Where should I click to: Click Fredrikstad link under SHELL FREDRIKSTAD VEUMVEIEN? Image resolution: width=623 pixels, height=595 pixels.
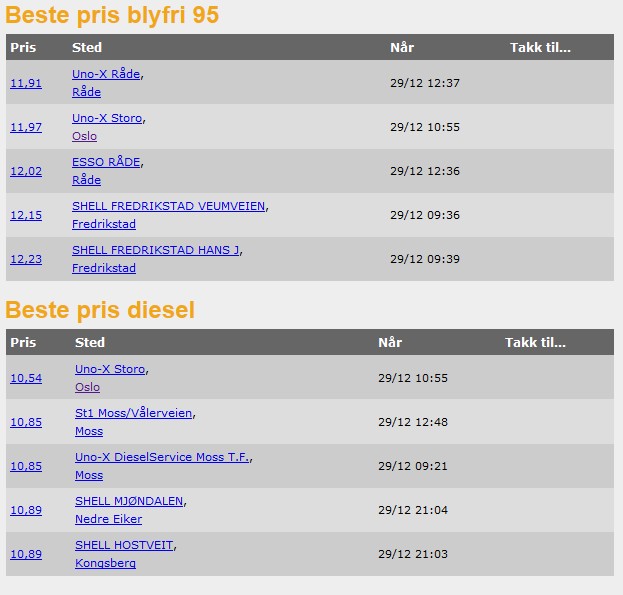click(104, 224)
